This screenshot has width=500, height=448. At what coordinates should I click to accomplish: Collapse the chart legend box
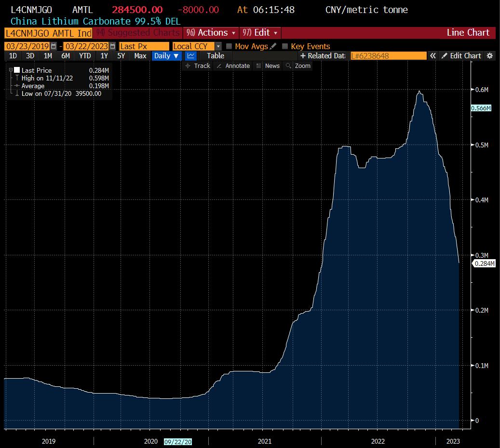tap(11, 70)
